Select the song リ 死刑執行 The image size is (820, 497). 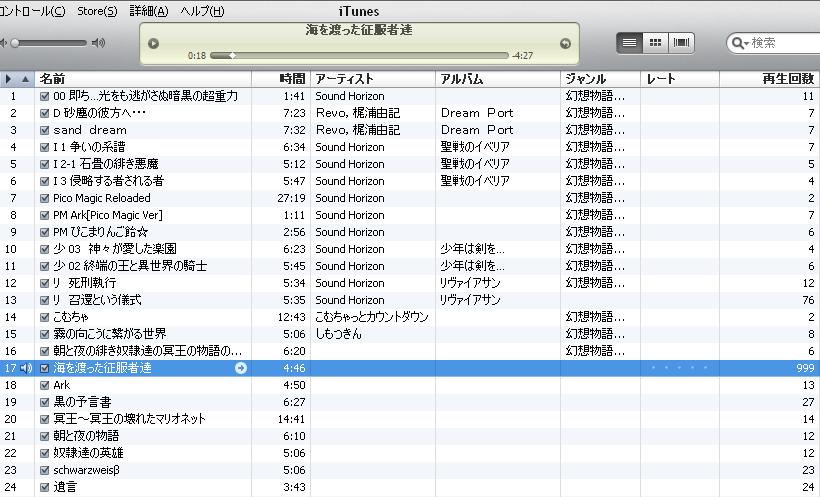pyautogui.click(x=84, y=283)
